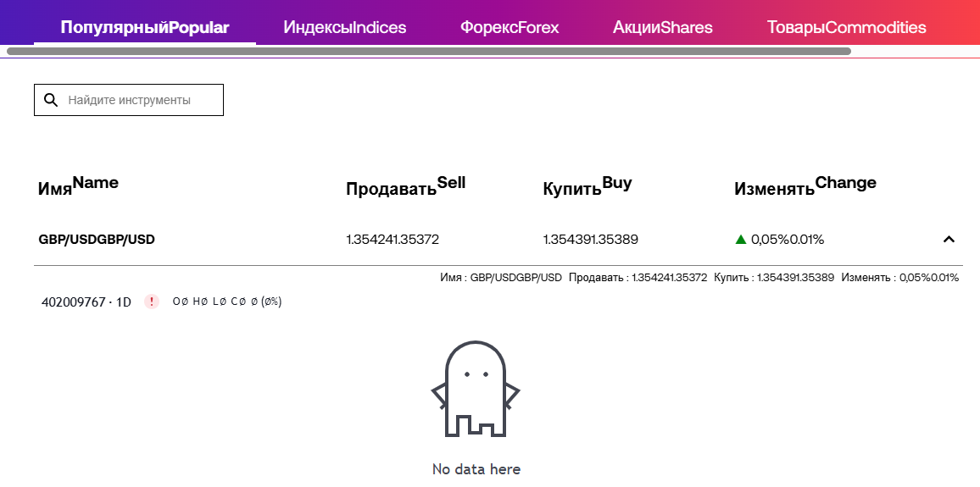Click the Name column header

(78, 185)
